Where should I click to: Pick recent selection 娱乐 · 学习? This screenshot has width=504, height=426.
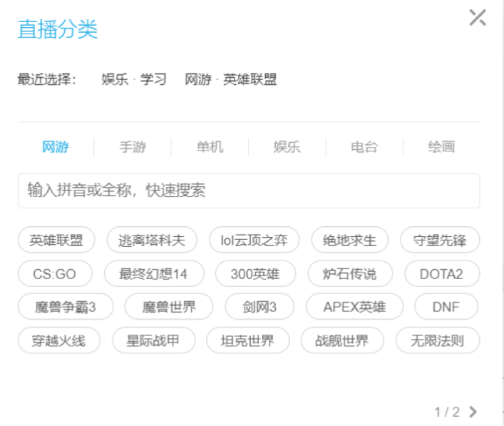click(x=134, y=79)
